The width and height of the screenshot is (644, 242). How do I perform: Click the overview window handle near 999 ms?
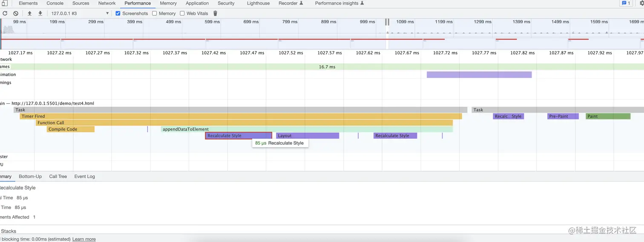388,22
